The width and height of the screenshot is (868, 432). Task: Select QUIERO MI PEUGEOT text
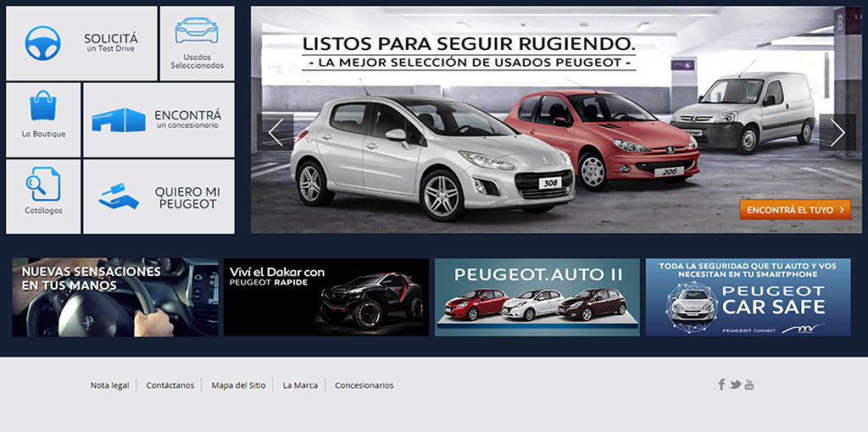187,198
